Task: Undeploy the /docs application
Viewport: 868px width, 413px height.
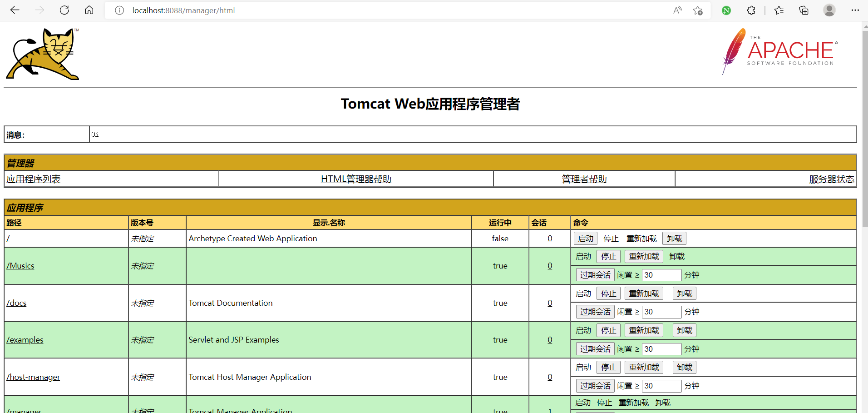Action: [x=684, y=294]
